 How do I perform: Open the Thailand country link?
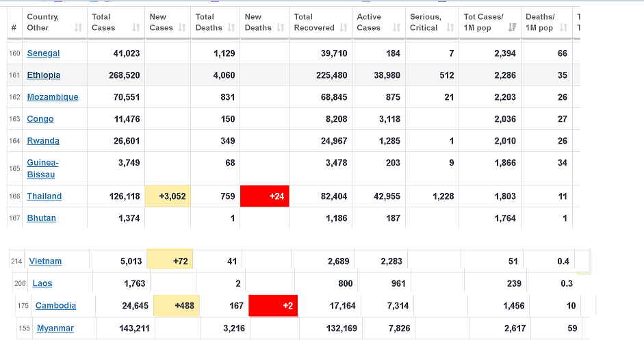[x=44, y=196]
